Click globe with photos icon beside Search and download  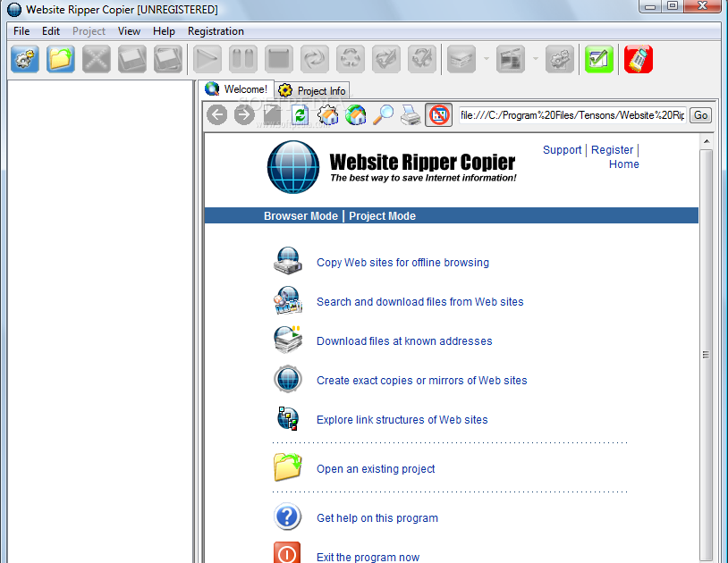pyautogui.click(x=288, y=300)
